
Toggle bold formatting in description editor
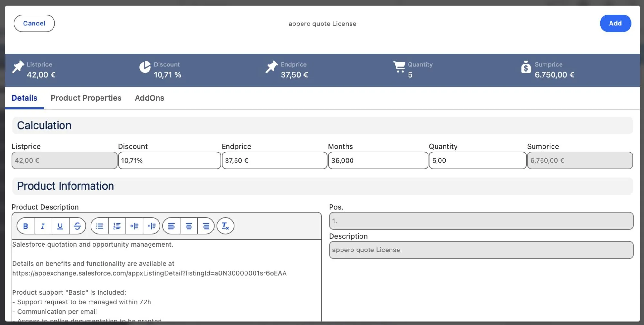tap(25, 226)
